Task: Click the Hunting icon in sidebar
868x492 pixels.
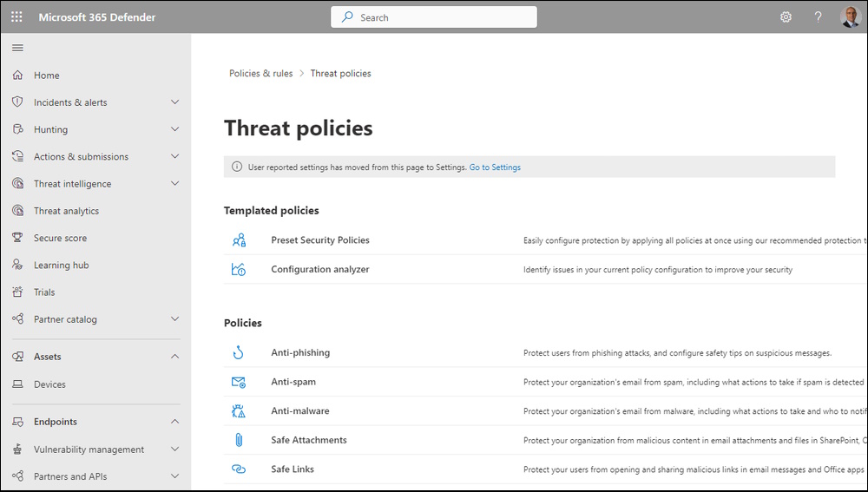Action: coord(17,129)
